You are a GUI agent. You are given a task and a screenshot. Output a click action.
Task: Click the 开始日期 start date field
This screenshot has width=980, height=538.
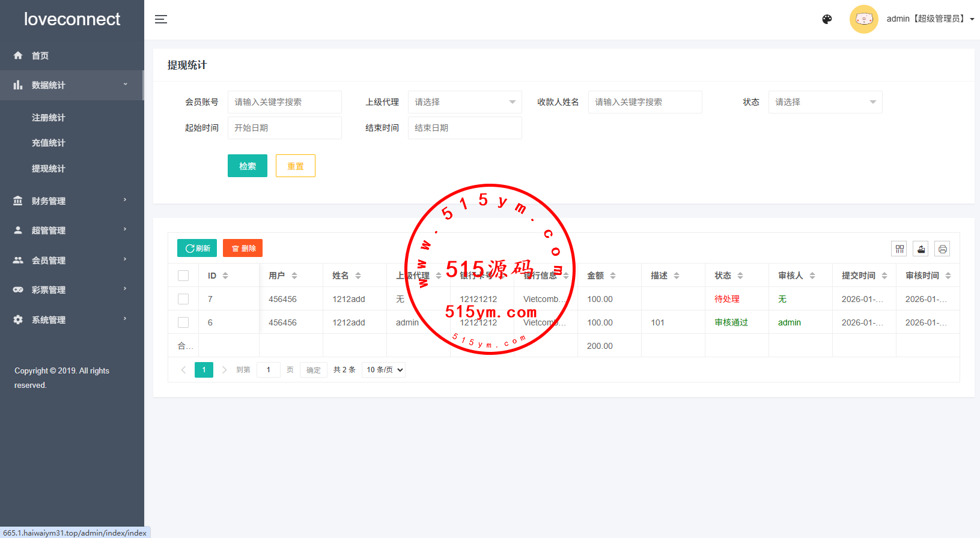(x=284, y=128)
